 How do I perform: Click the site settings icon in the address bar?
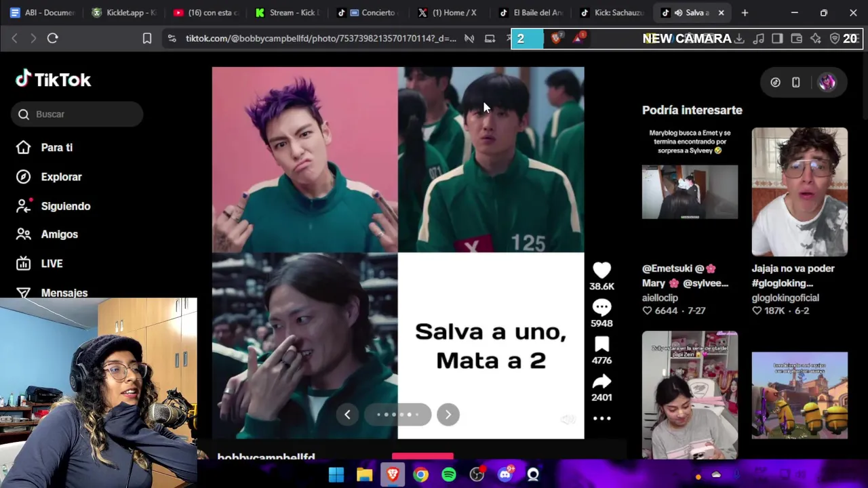click(172, 39)
